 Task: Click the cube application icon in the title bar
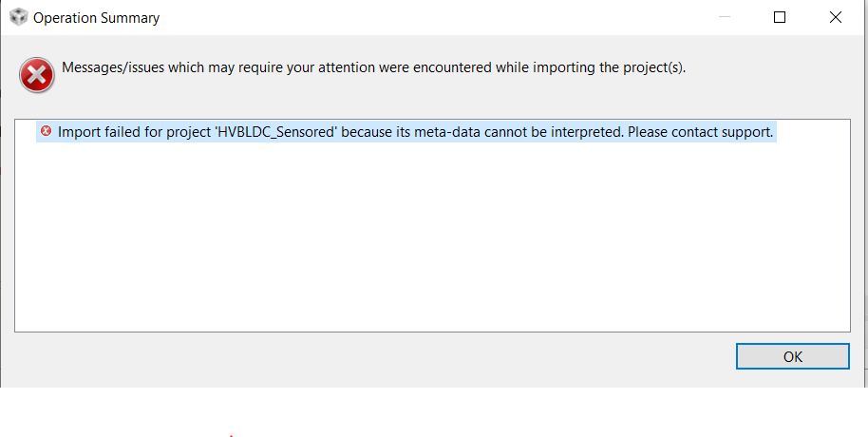(x=17, y=17)
